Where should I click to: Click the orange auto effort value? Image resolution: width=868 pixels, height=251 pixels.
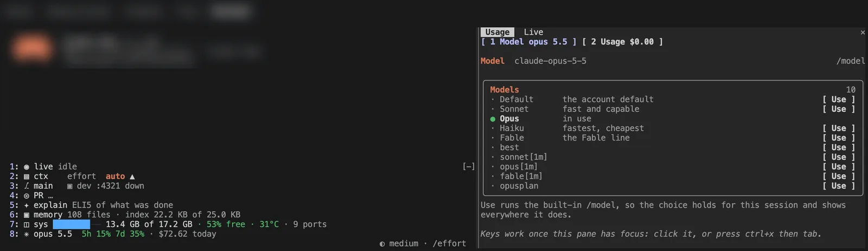(115, 176)
